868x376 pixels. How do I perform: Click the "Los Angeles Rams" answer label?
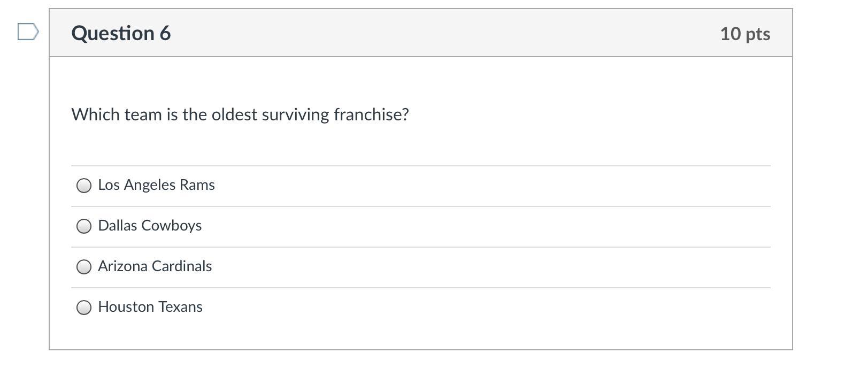[156, 185]
